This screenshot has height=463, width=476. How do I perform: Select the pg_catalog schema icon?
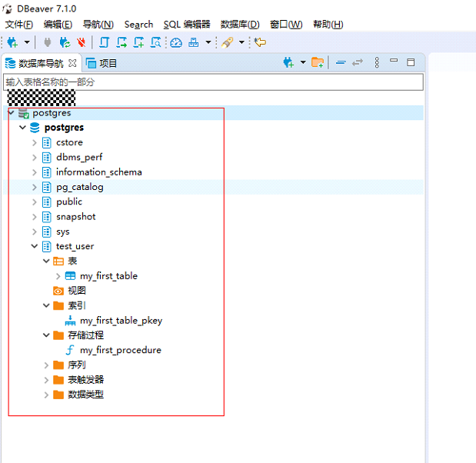46,187
